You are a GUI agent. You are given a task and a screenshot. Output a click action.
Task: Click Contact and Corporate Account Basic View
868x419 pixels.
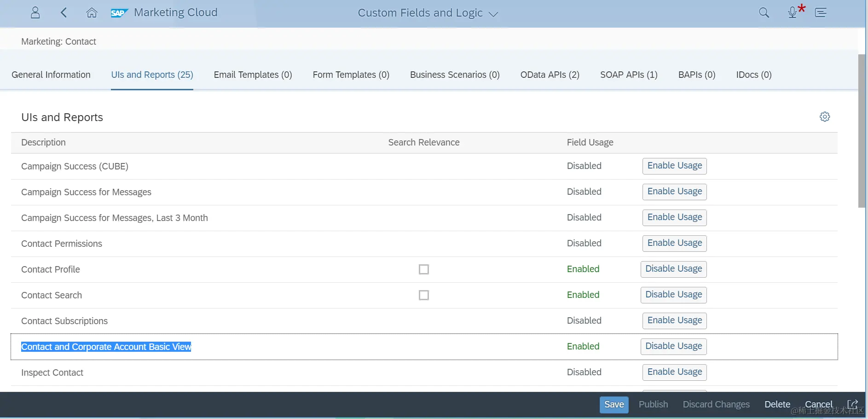(106, 347)
